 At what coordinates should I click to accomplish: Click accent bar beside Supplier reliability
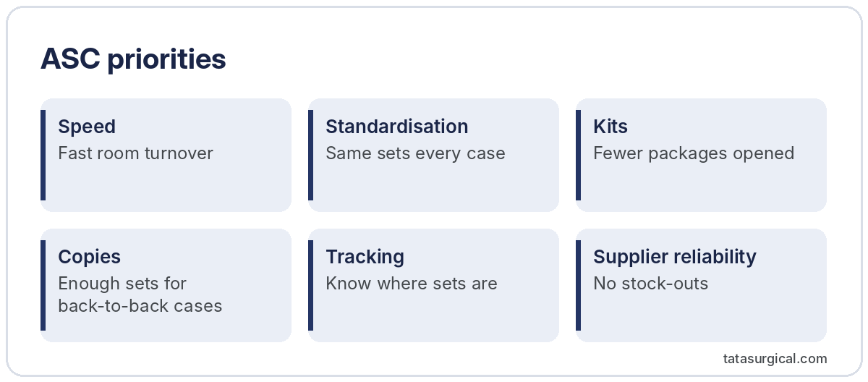point(578,285)
